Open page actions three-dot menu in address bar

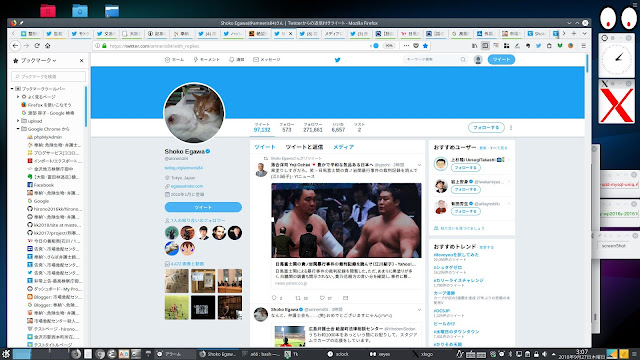coord(406,46)
